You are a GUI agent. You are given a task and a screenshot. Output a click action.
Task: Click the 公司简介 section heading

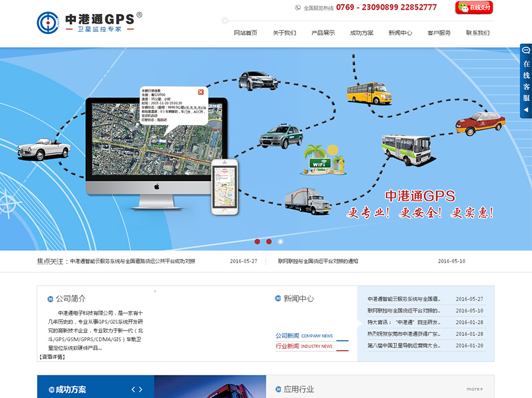(x=71, y=299)
